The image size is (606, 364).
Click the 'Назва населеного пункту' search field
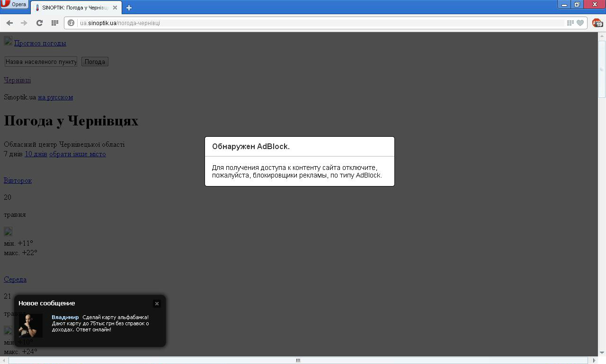point(41,62)
